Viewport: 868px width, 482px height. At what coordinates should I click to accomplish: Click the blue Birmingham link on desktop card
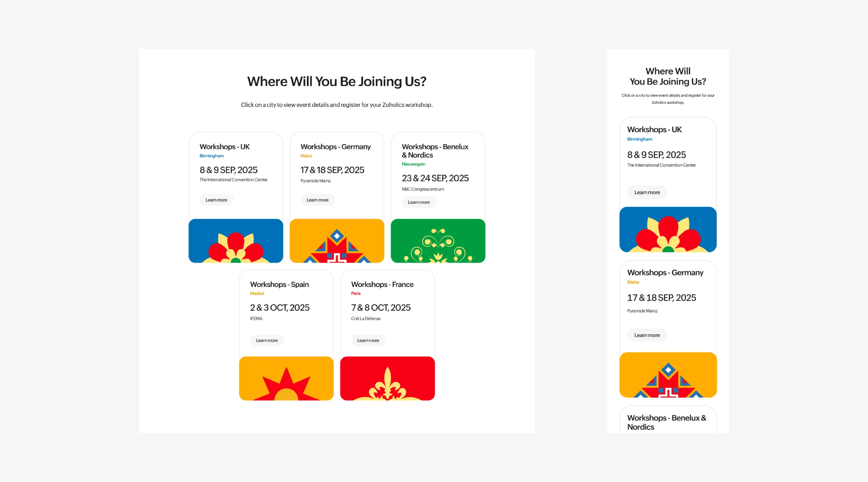click(x=212, y=156)
